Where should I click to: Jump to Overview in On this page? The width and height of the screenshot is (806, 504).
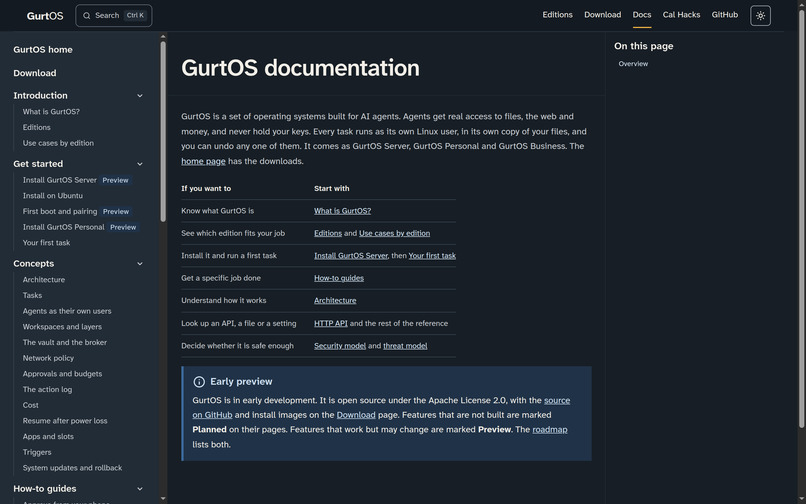tap(633, 64)
